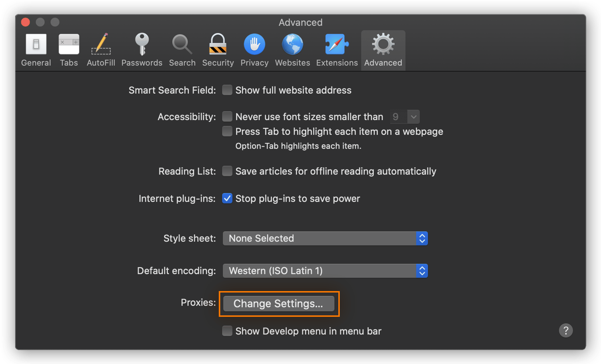Open Security preferences via the padlock icon
Image resolution: width=601 pixels, height=364 pixels.
coord(218,48)
